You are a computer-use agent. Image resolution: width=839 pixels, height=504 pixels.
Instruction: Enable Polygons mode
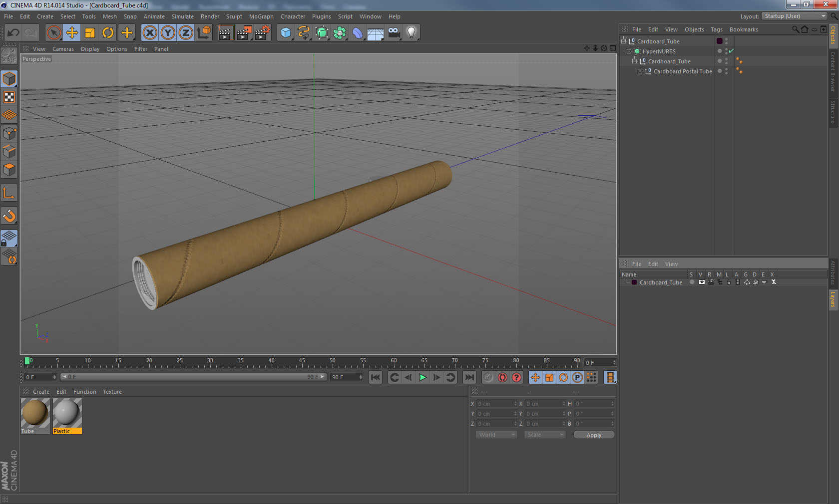(x=9, y=170)
